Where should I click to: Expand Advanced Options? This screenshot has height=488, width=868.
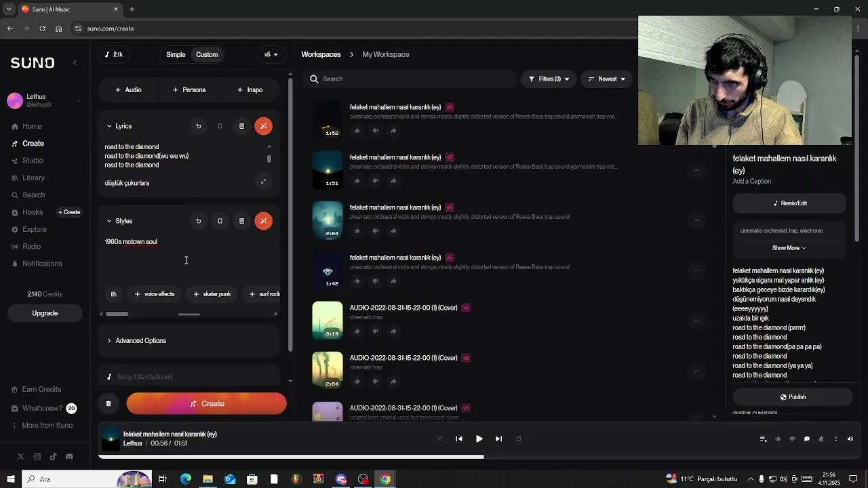tap(189, 340)
